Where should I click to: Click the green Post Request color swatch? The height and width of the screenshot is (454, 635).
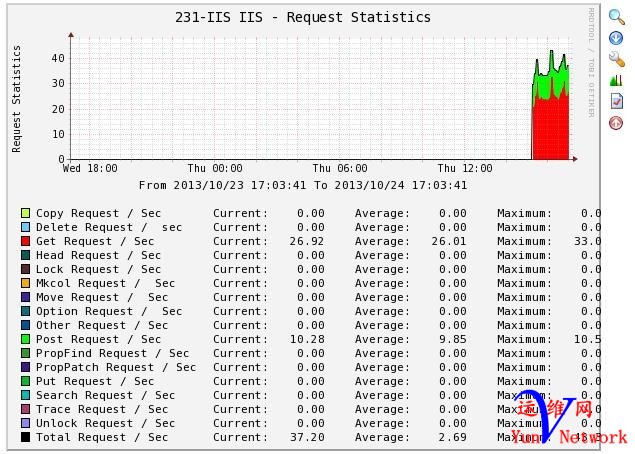26,339
